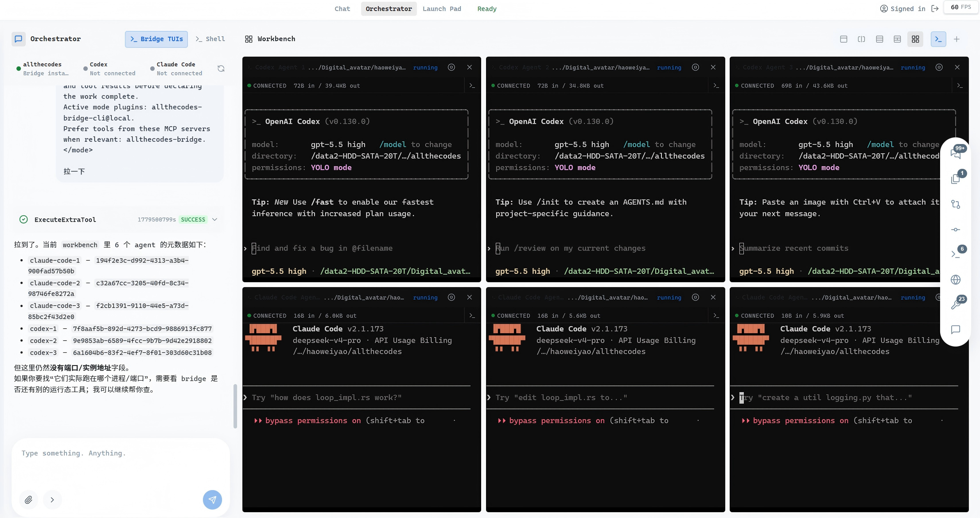980x518 pixels.
Task: Switch to Bridge TUIs tab
Action: click(156, 39)
